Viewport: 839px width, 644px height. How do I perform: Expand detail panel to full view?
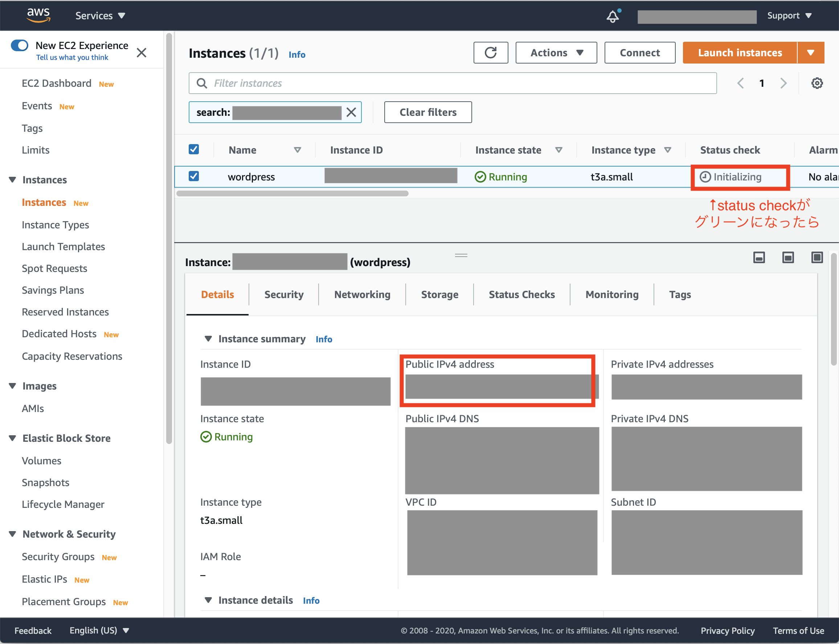tap(817, 257)
